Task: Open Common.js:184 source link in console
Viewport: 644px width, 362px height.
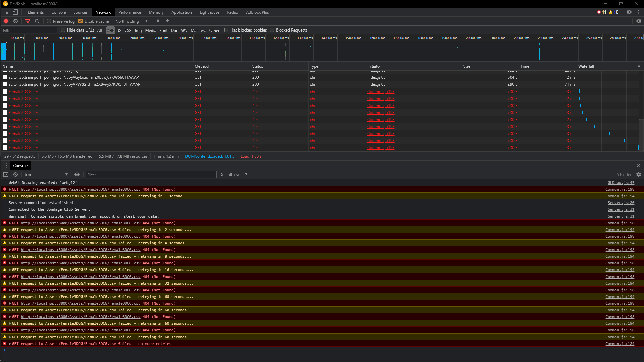Action: pos(620,344)
